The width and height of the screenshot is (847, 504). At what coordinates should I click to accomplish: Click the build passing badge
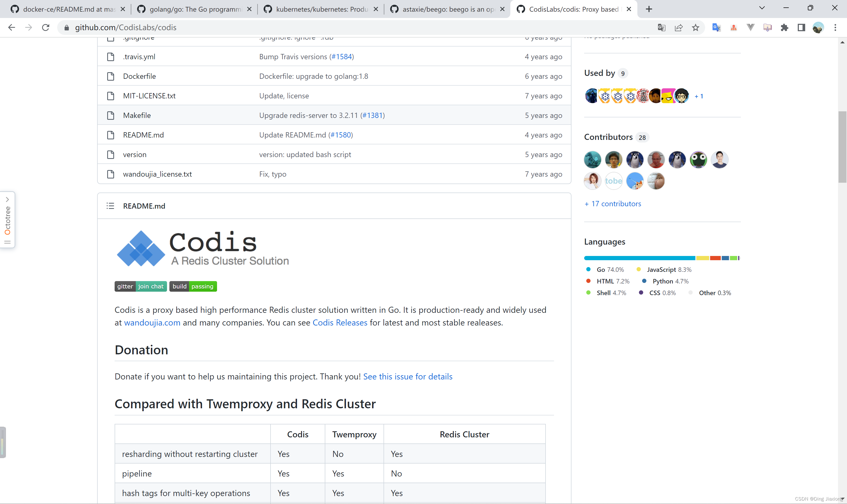(193, 286)
